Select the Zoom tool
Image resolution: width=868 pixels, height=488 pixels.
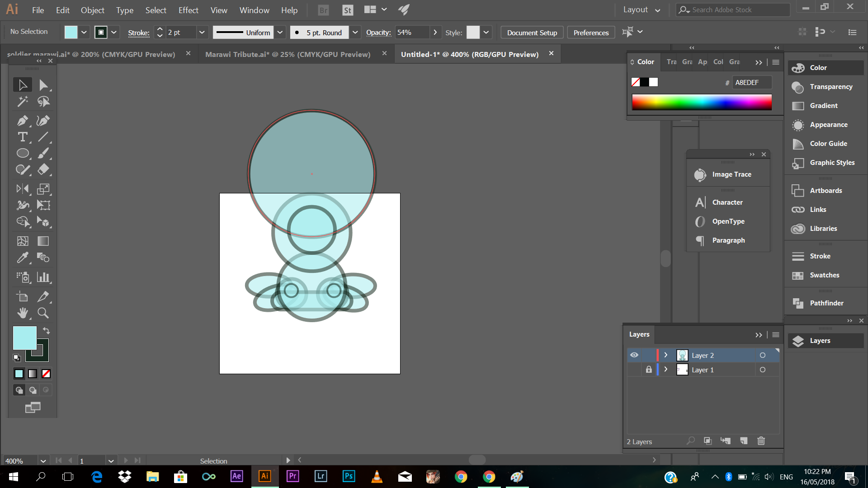click(43, 313)
